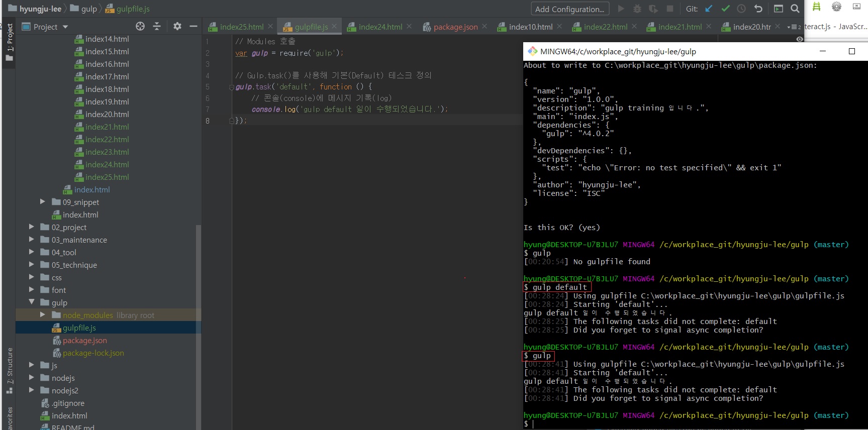
Task: Click the Git commit checkmark icon
Action: (x=725, y=9)
